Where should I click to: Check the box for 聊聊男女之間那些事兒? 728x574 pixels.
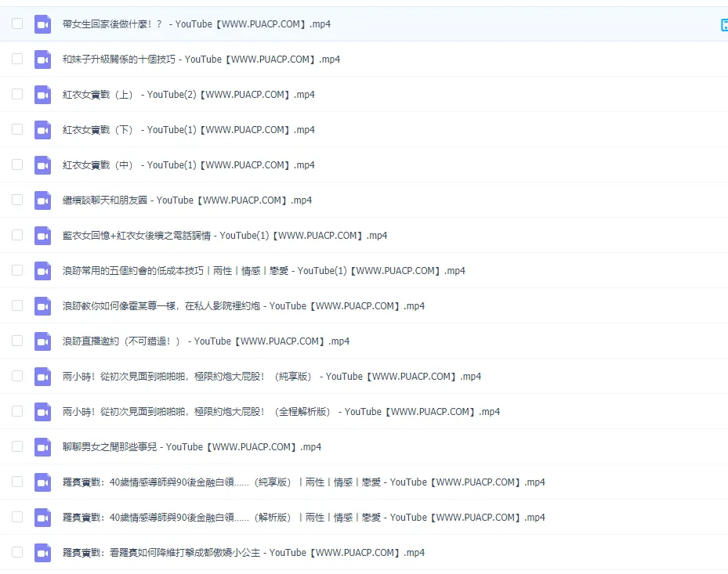(17, 446)
